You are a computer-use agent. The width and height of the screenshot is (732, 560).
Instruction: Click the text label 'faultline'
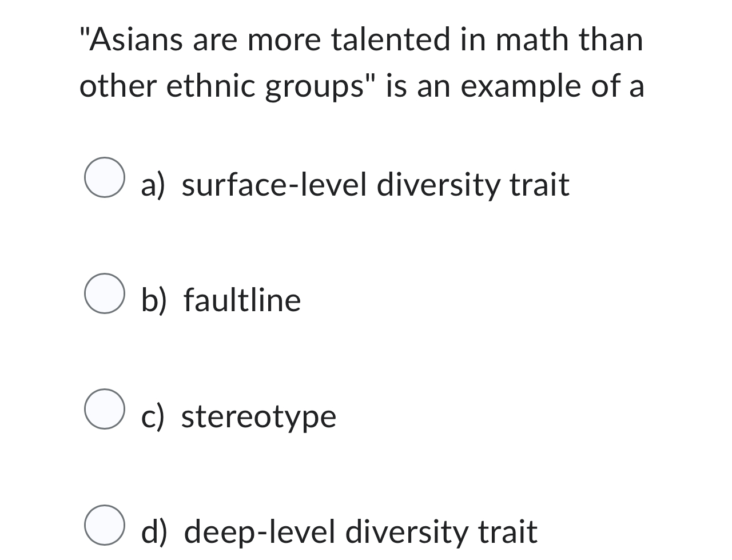[x=241, y=300]
